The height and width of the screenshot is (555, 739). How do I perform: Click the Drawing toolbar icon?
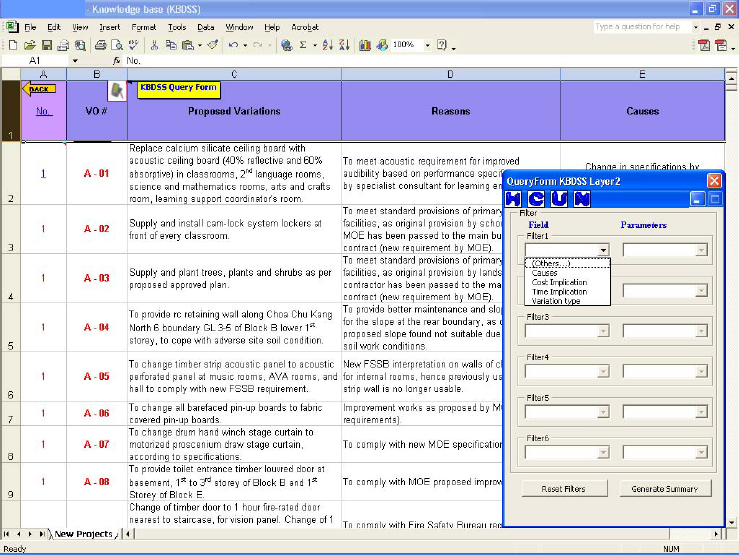382,45
